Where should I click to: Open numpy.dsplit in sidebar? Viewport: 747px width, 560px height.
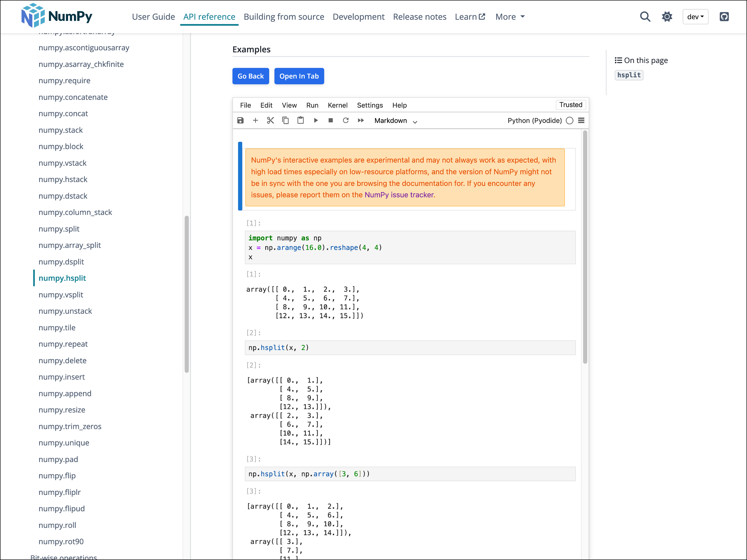tap(61, 262)
